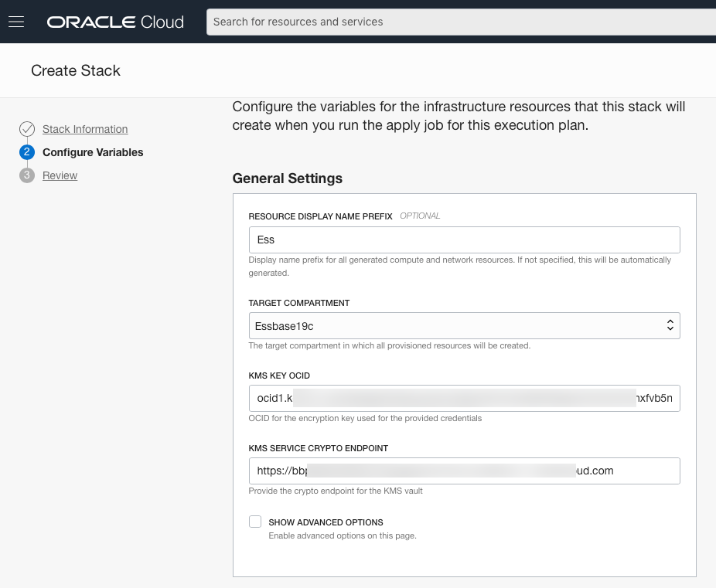Open the hamburger navigation menu

pos(16,22)
